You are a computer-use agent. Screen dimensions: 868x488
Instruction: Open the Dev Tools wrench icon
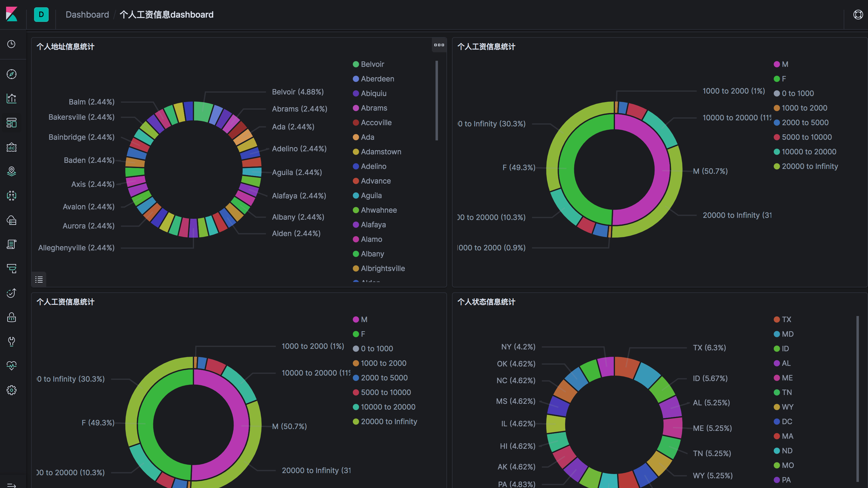click(x=12, y=342)
